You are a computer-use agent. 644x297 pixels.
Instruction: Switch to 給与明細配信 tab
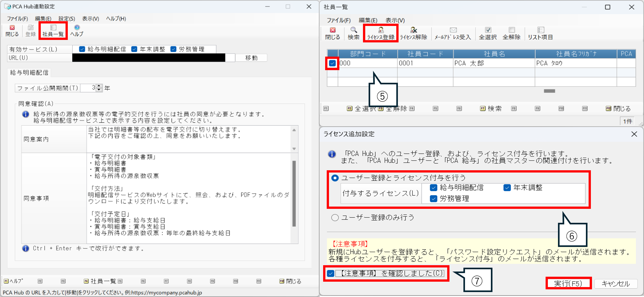(x=29, y=73)
